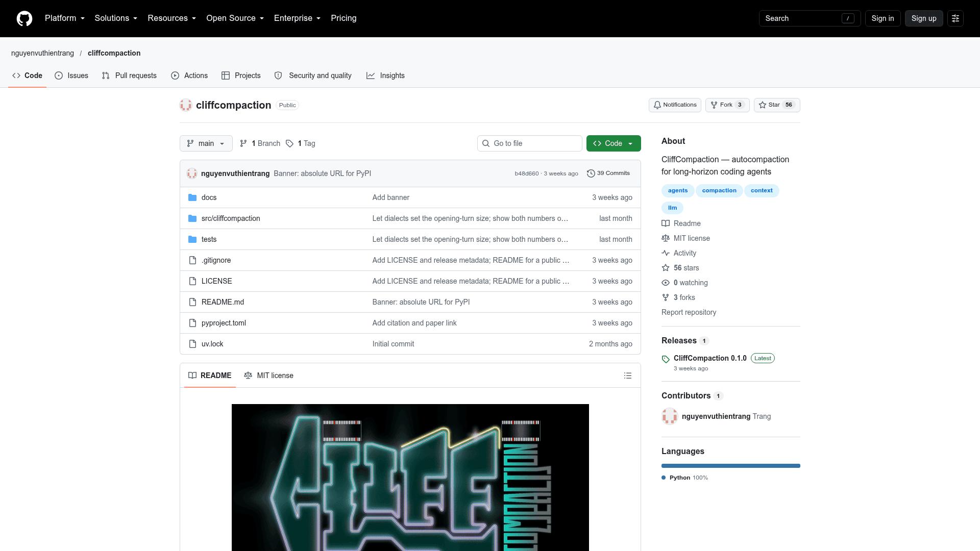Click Sign in
Viewport: 980px width, 551px height.
883,18
